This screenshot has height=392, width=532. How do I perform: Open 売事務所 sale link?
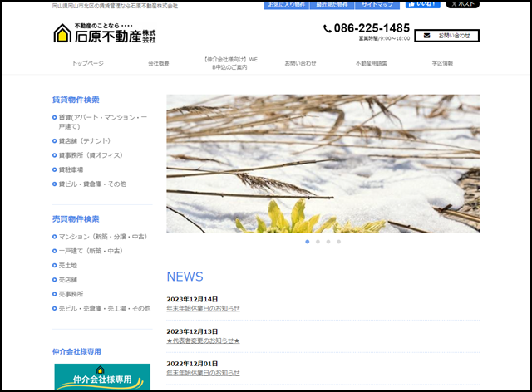click(71, 294)
